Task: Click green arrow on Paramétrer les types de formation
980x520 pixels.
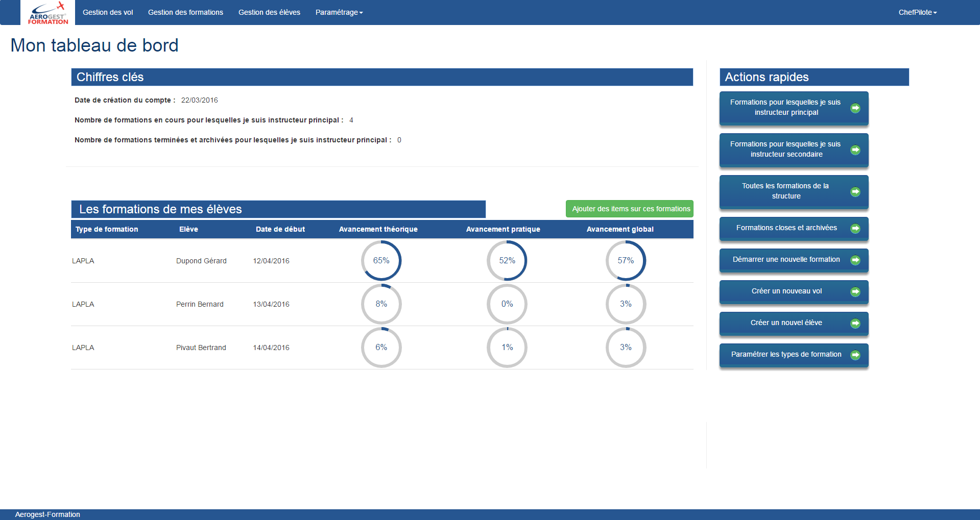Action: [x=855, y=355]
